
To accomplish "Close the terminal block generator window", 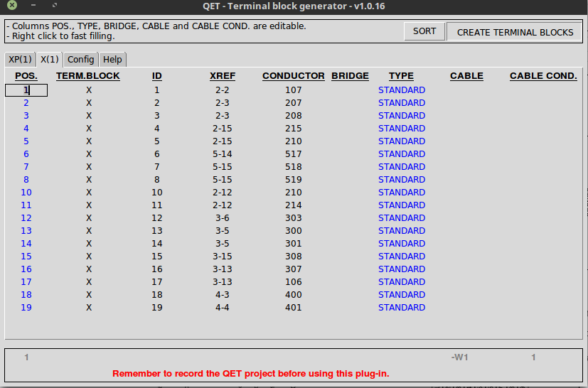I will 12,7.
